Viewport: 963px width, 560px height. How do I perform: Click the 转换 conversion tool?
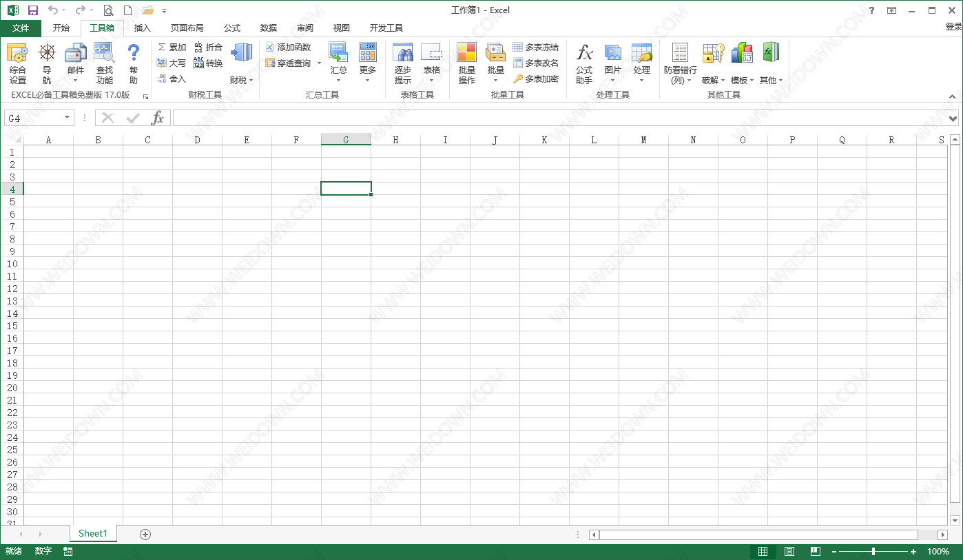[208, 63]
